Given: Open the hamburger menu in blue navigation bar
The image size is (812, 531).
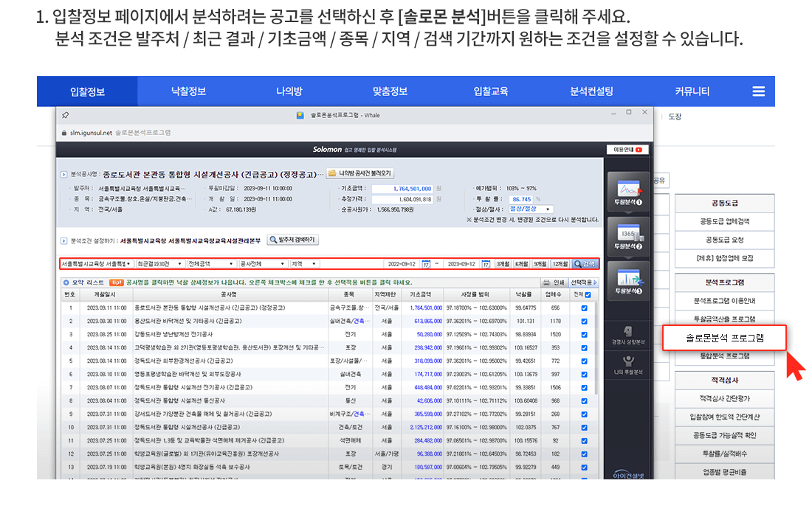Looking at the screenshot, I should pyautogui.click(x=758, y=91).
